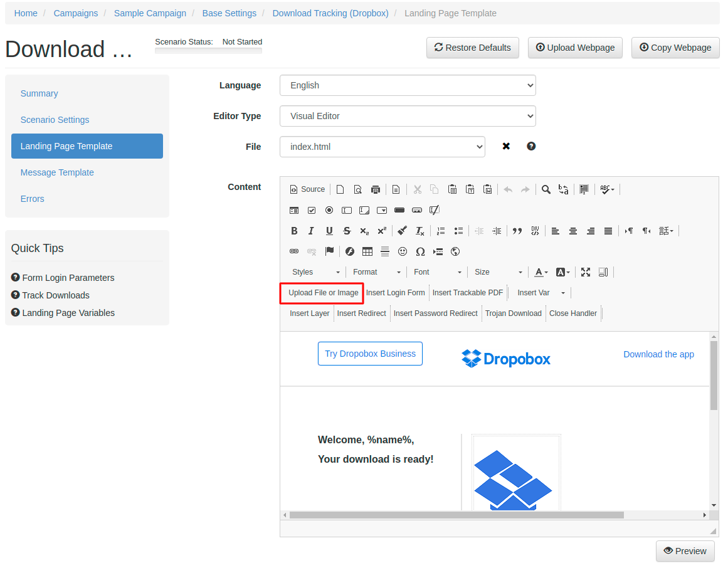This screenshot has width=728, height=563.
Task: Click the Remove Format icon
Action: (x=420, y=231)
